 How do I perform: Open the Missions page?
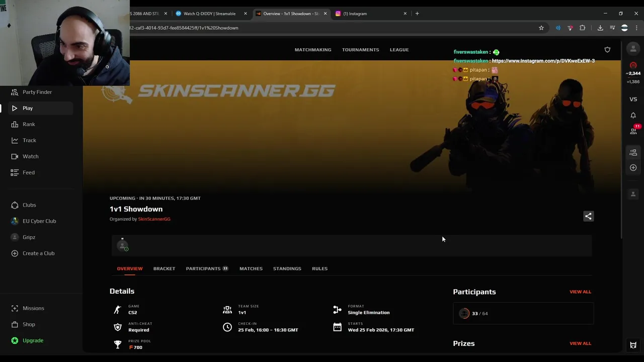pos(33,308)
